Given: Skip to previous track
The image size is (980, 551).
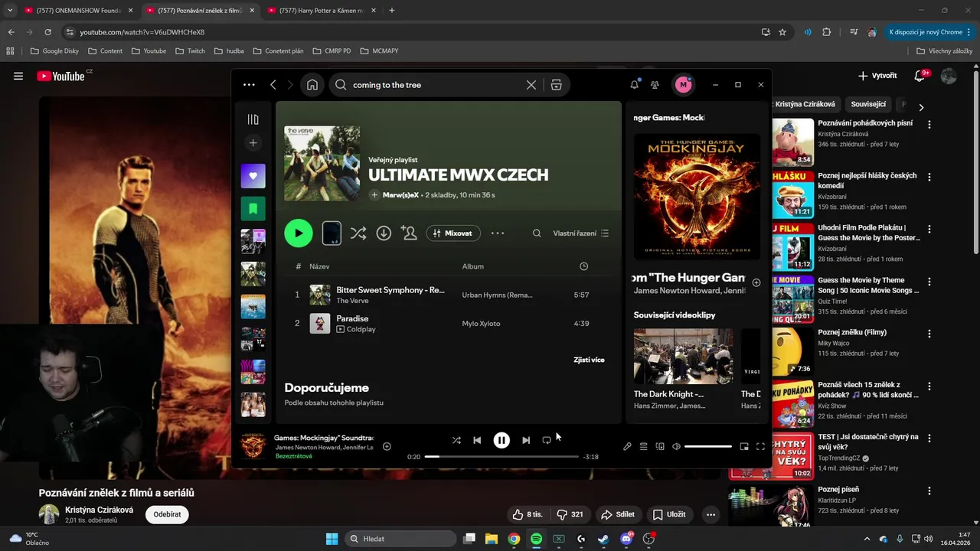Looking at the screenshot, I should pyautogui.click(x=477, y=440).
